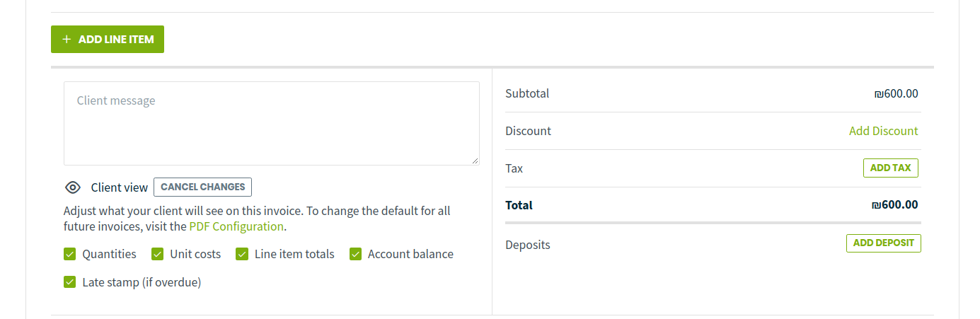Uncheck Late stamp (if overdue) checkbox

click(70, 282)
